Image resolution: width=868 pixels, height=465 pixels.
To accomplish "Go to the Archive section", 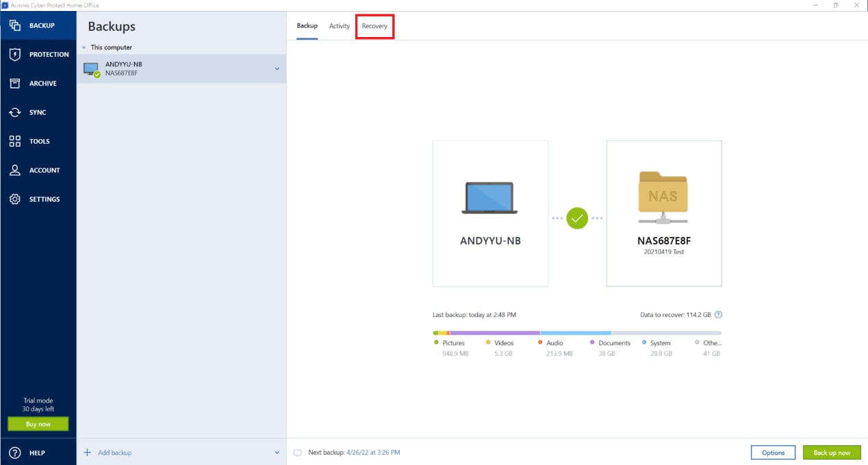I will coord(38,84).
